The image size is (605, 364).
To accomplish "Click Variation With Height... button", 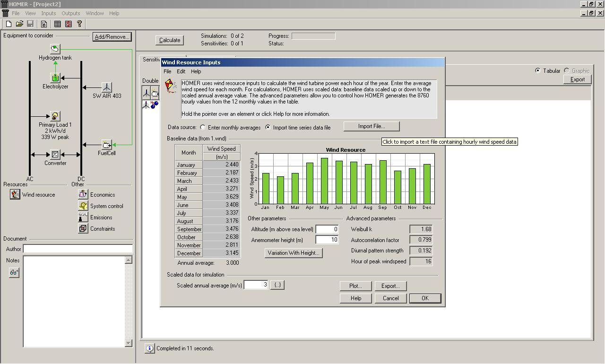I will click(x=294, y=253).
